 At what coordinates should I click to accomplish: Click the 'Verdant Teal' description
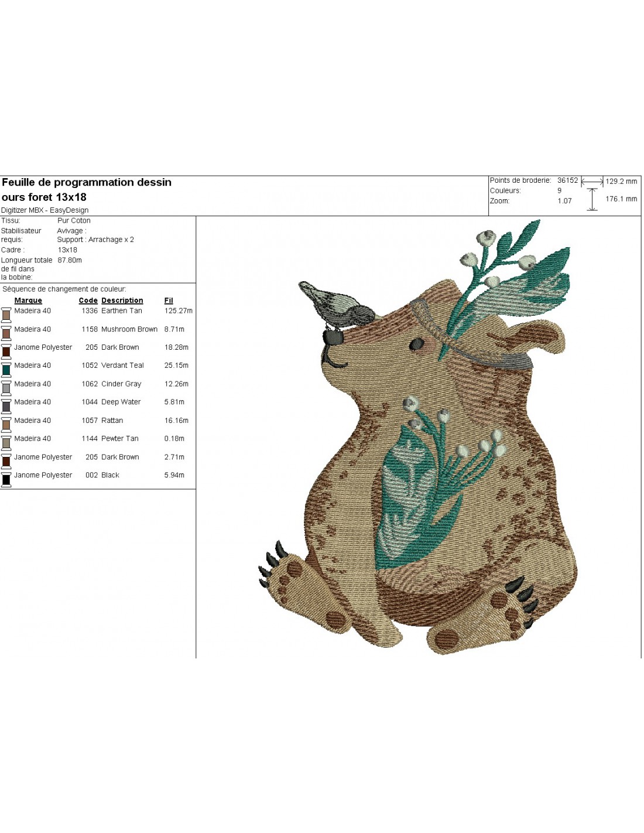(x=122, y=366)
